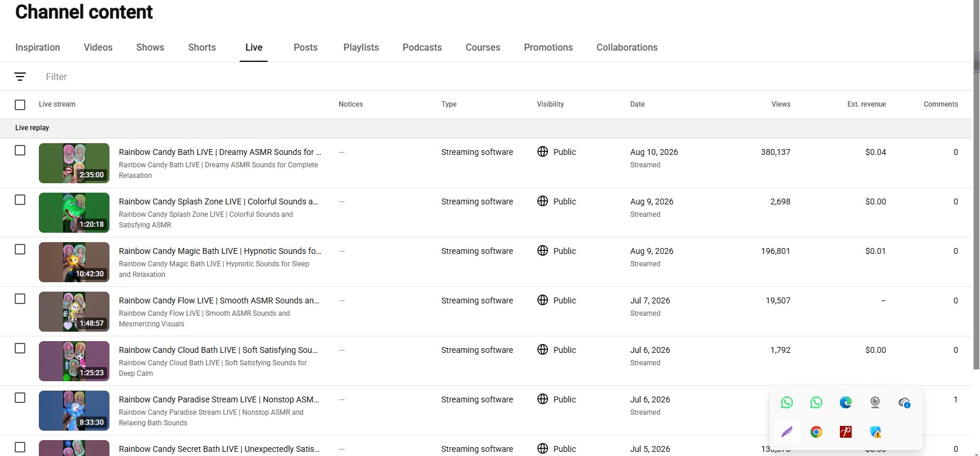Open the webcam app tray icon
980x456 pixels.
[x=875, y=402]
